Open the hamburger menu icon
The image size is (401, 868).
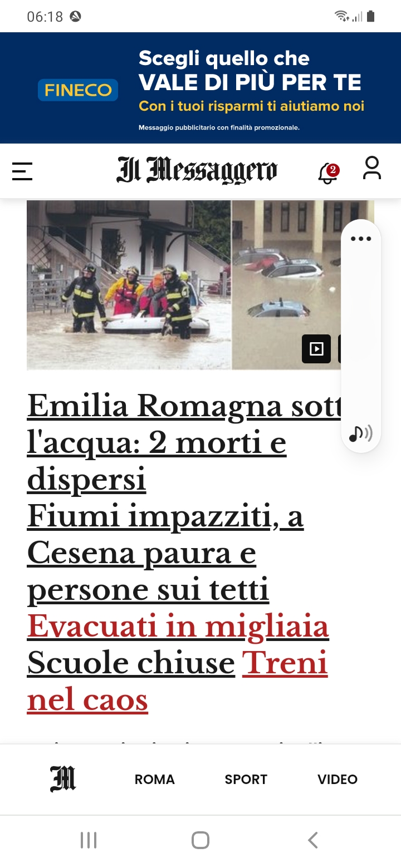[x=22, y=171]
